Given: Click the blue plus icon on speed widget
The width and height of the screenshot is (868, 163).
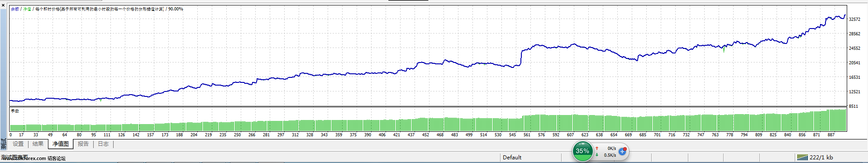Looking at the screenshot, I should pos(623,151).
